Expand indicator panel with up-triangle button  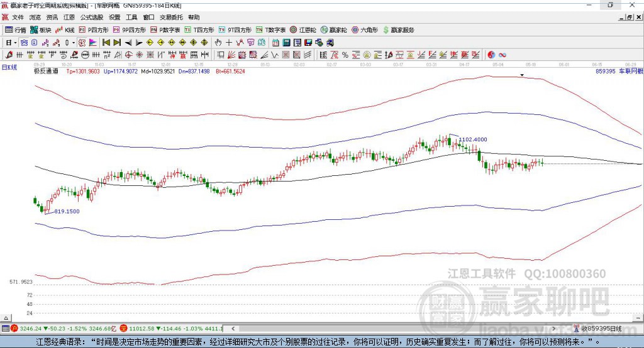(6, 318)
